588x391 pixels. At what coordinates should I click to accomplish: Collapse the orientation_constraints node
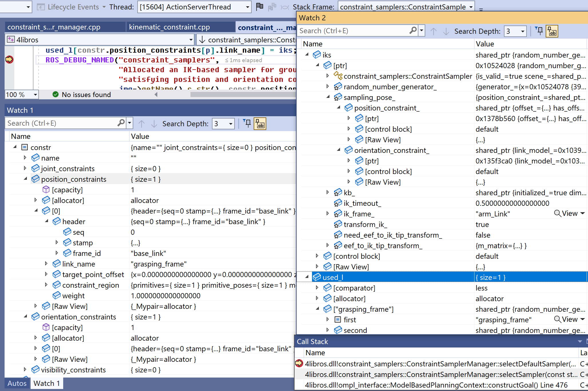25,316
